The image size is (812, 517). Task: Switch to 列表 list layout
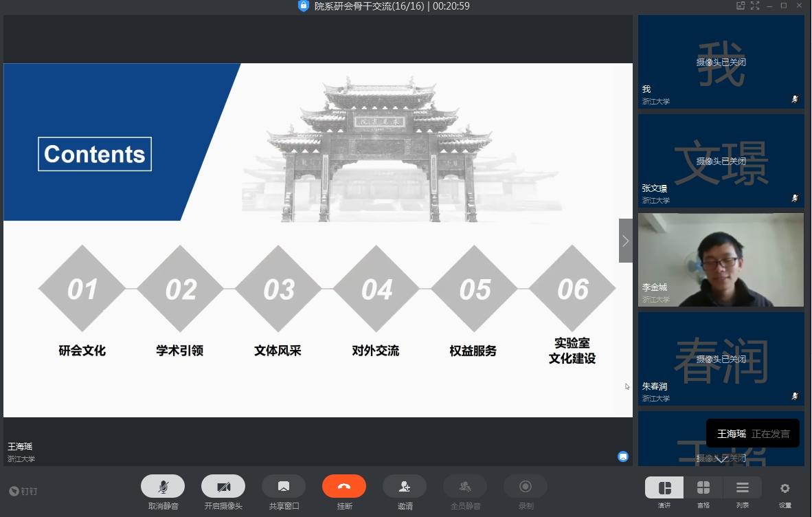pyautogui.click(x=743, y=488)
